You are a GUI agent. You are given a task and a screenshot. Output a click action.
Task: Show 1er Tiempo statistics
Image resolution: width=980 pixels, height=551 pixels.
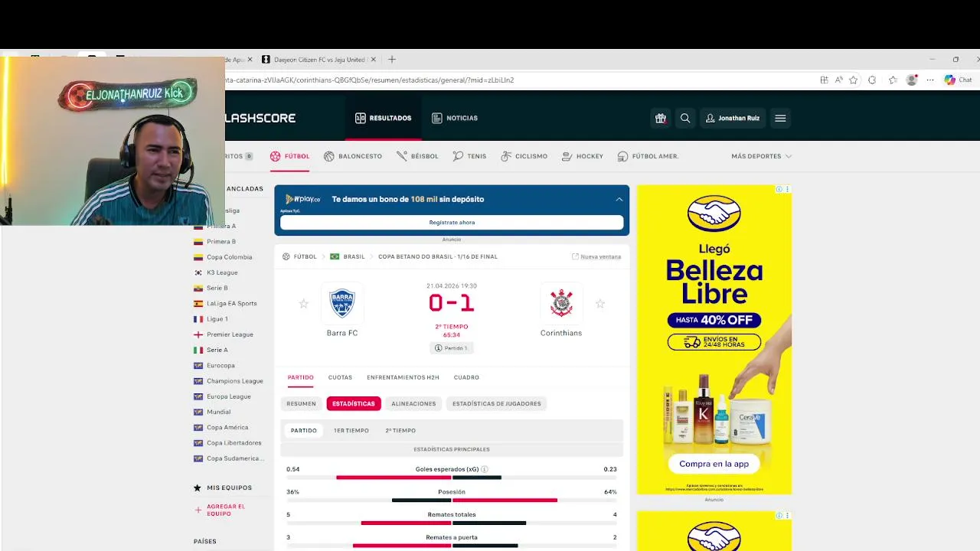(x=351, y=430)
